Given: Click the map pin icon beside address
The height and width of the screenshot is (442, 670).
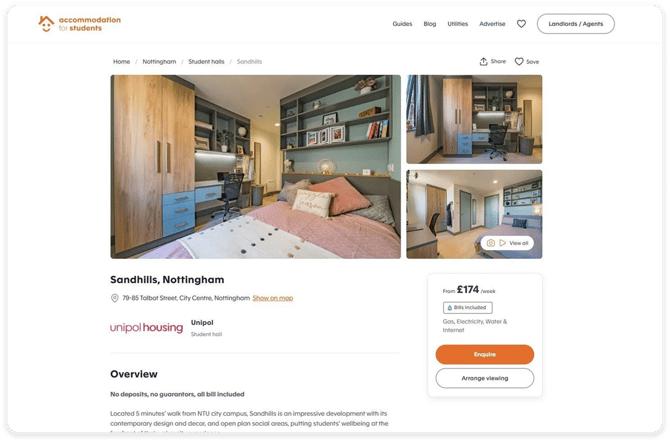Looking at the screenshot, I should [115, 298].
